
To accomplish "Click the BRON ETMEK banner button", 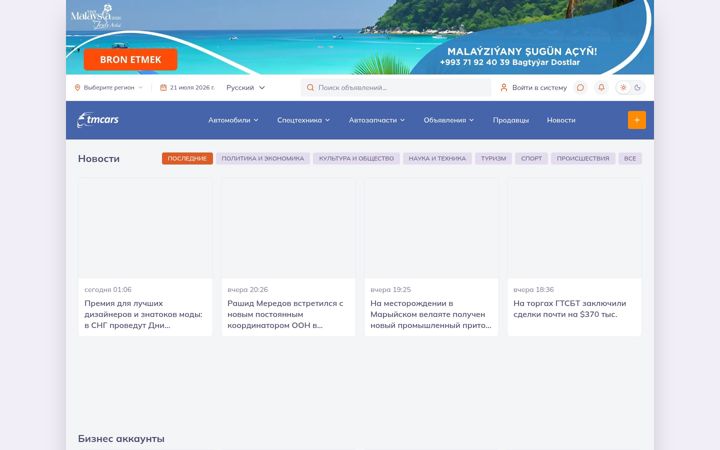I will pyautogui.click(x=130, y=60).
